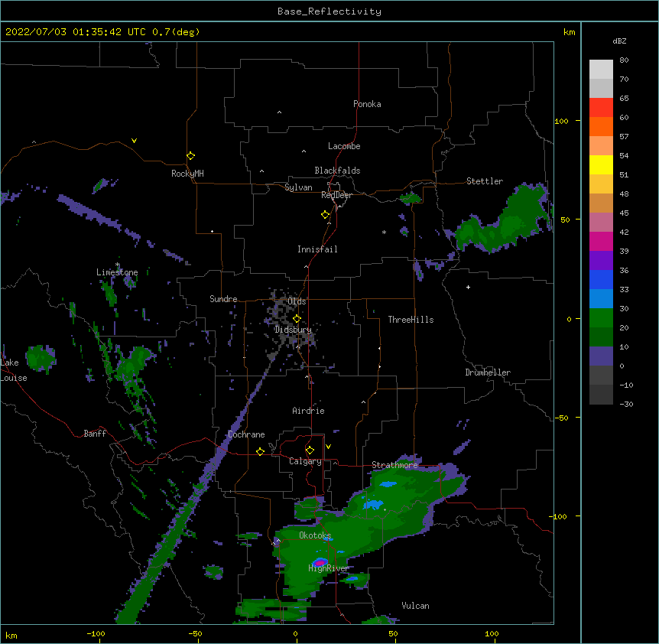This screenshot has height=644, width=659.
Task: Select the yellow diamond marker below Cochrane
Action: tap(261, 451)
